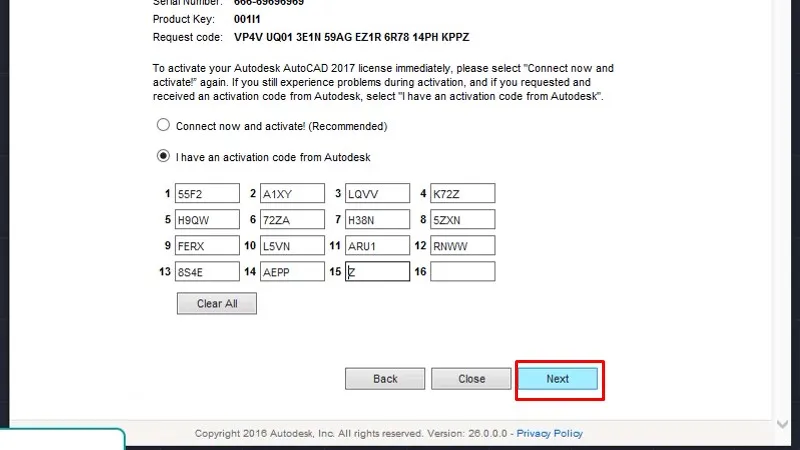Focus activation code field 7 containing H38N
800x450 pixels.
pyautogui.click(x=377, y=220)
